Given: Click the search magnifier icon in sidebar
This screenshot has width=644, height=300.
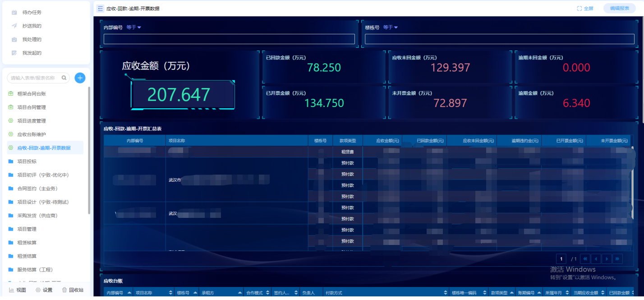Looking at the screenshot, I should [64, 78].
